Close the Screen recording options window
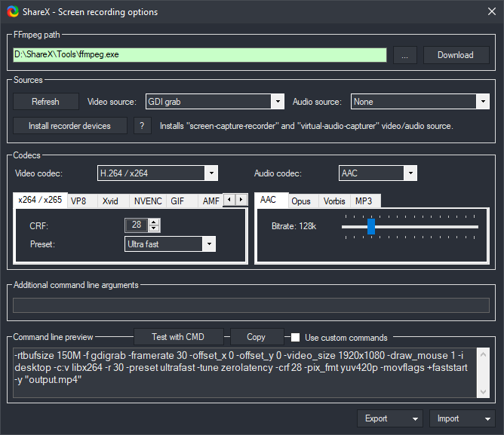The image size is (504, 435). point(487,12)
